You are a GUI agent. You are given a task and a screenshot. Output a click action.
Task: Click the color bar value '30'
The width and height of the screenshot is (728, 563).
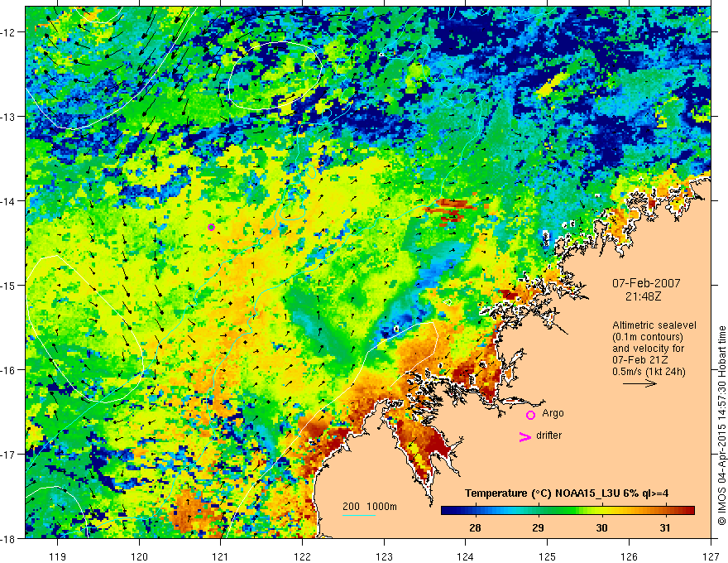tap(601, 528)
